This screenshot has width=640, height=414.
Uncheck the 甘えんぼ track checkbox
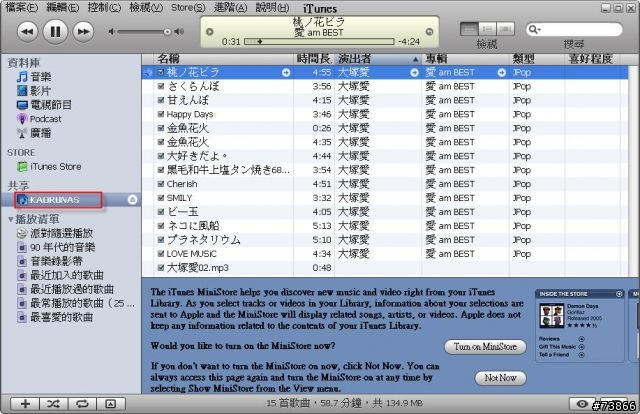pos(161,100)
